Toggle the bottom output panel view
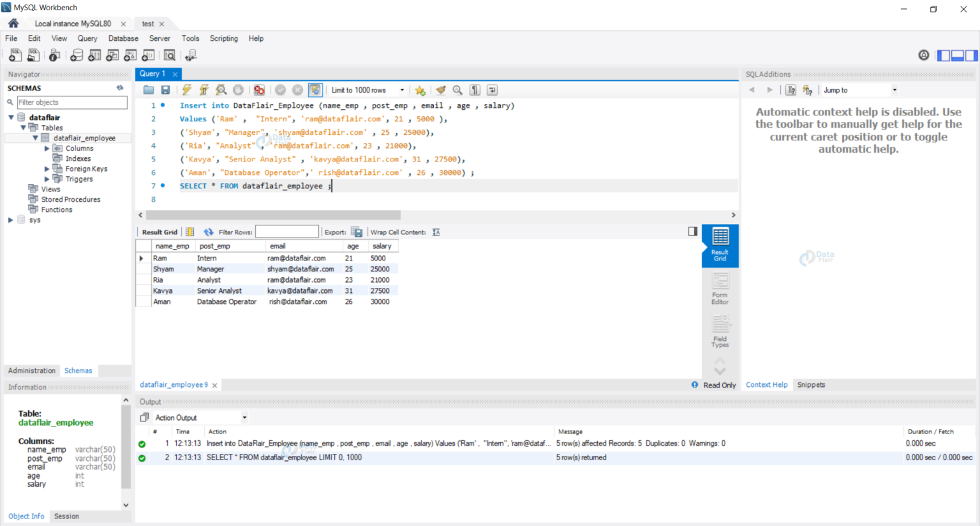Image resolution: width=980 pixels, height=526 pixels. click(x=958, y=56)
